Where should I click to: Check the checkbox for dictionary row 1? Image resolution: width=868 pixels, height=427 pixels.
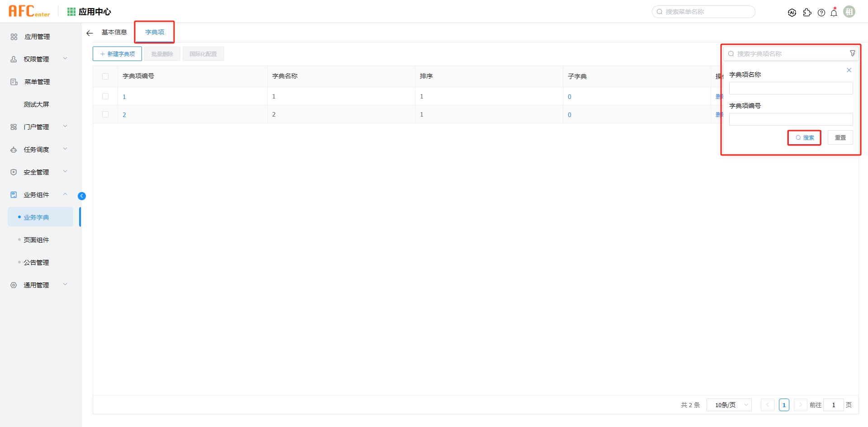[x=105, y=96]
